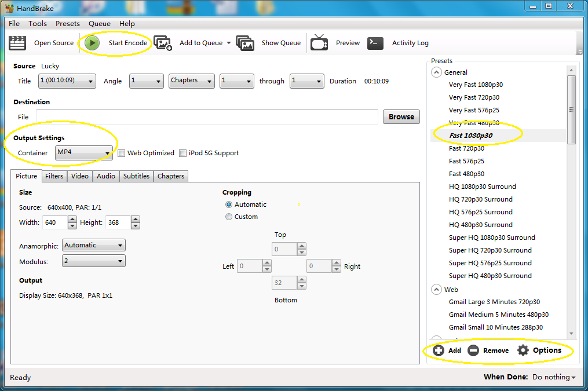Click the Height value field
Screen dimensions: 588x391
pyautogui.click(x=119, y=222)
